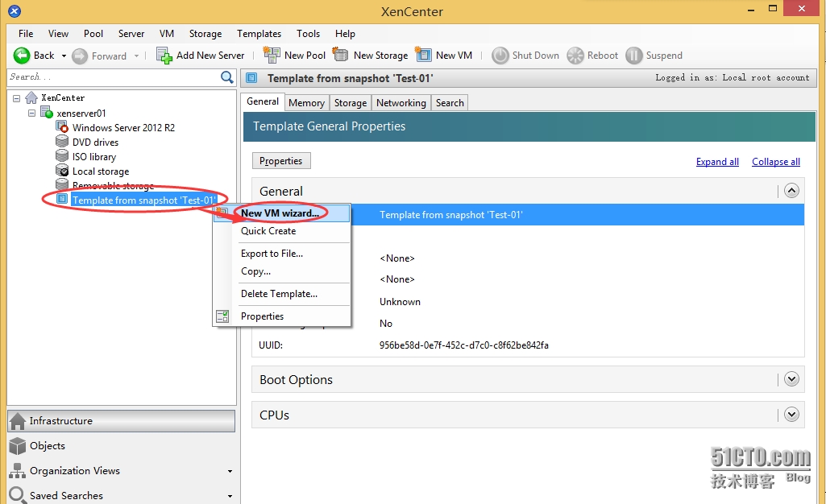Select the ISO library storage icon
This screenshot has width=826, height=504.
tap(62, 156)
